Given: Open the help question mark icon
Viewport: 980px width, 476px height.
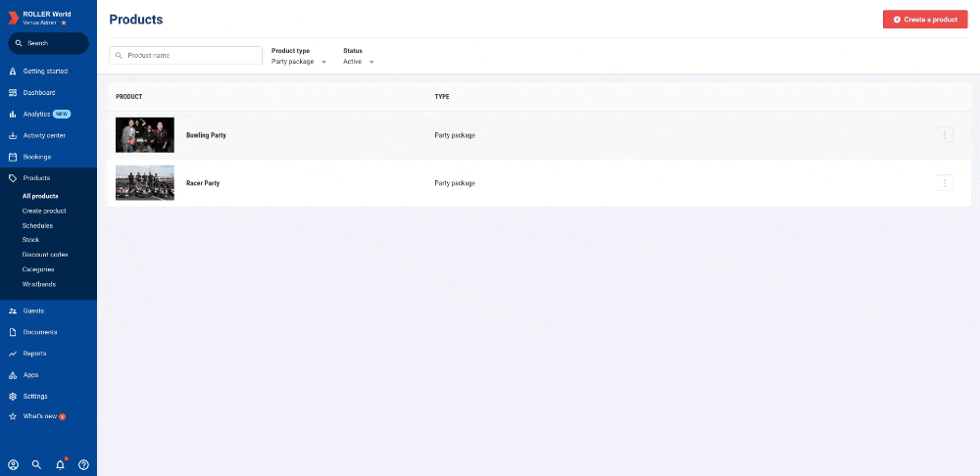Looking at the screenshot, I should [x=83, y=465].
